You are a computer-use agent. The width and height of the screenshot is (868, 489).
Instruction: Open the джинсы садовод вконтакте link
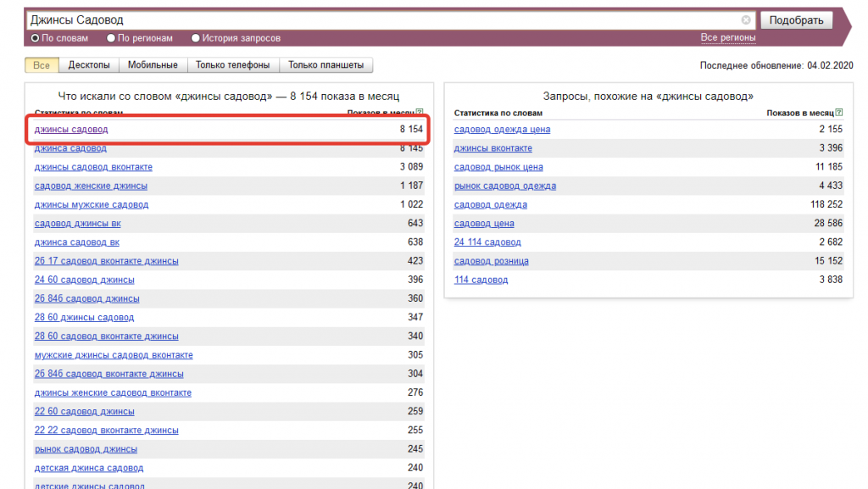coord(93,166)
